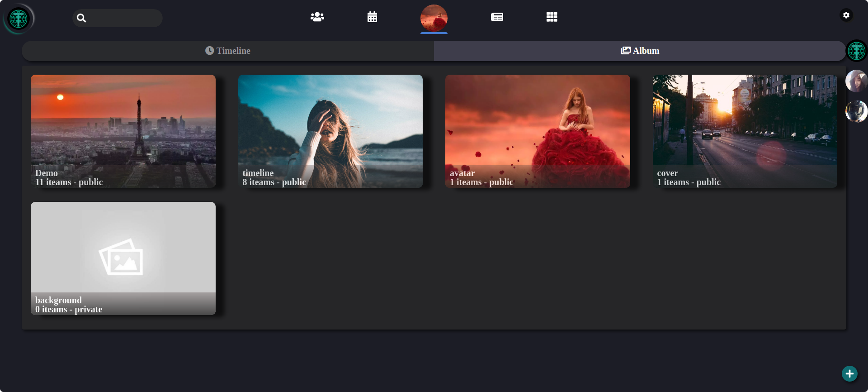Open the avatar album thumbnail
This screenshot has height=392, width=868.
538,131
